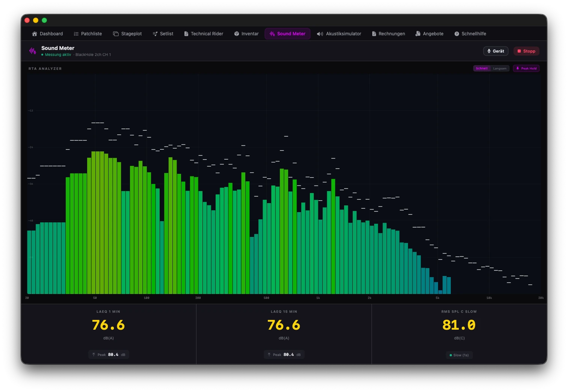Viewport: 568px width, 392px height.
Task: Select the Schnell speed option
Action: [482, 68]
